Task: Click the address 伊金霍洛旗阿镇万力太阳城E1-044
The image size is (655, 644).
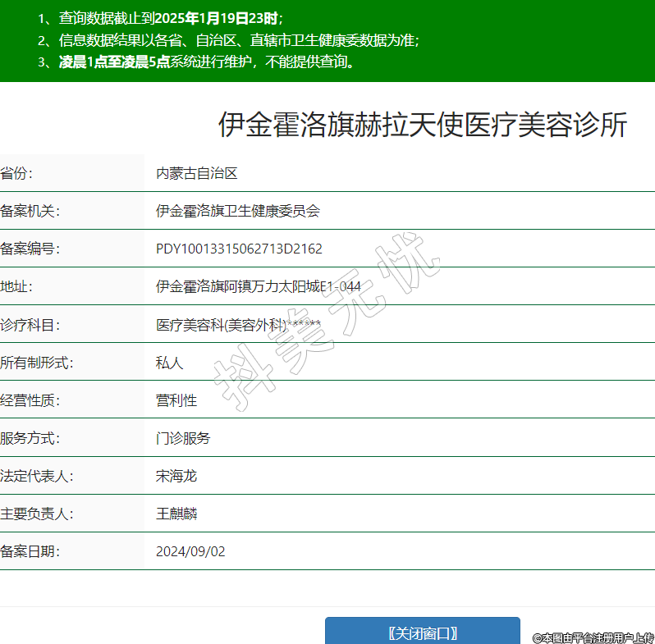Action: [259, 286]
